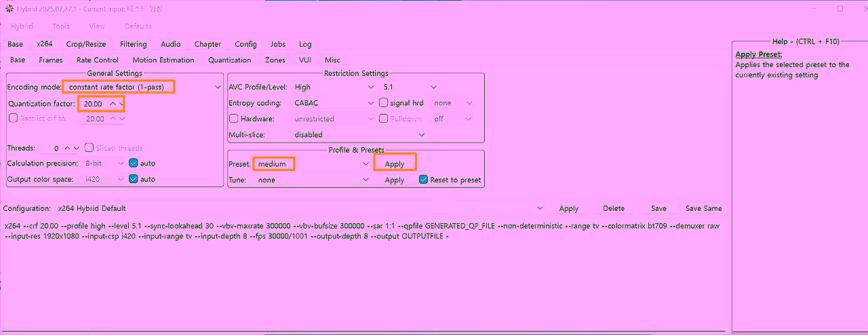Image resolution: width=868 pixels, height=335 pixels.
Task: Increase Threads count using up arrow
Action: coord(67,148)
